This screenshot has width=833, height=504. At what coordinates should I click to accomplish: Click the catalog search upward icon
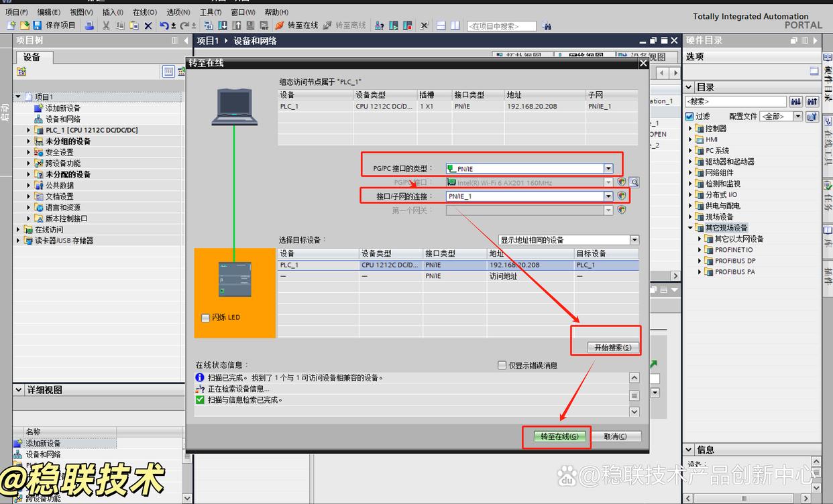812,101
